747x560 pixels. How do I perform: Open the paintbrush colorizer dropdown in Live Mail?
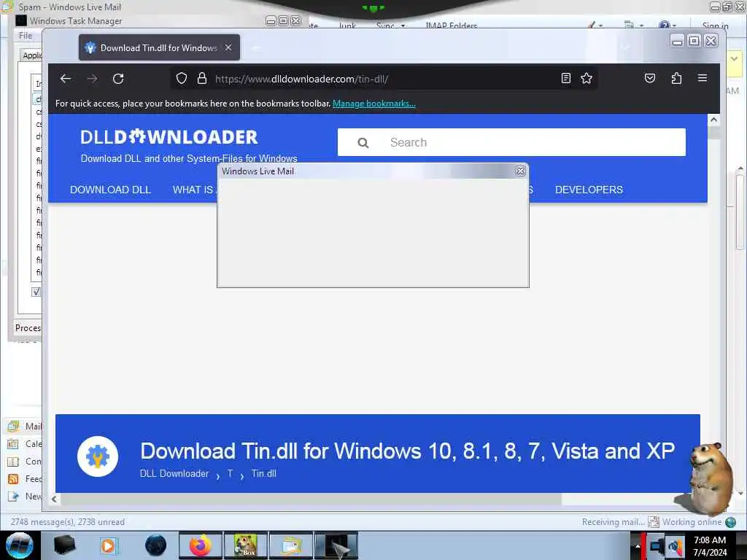point(595,26)
